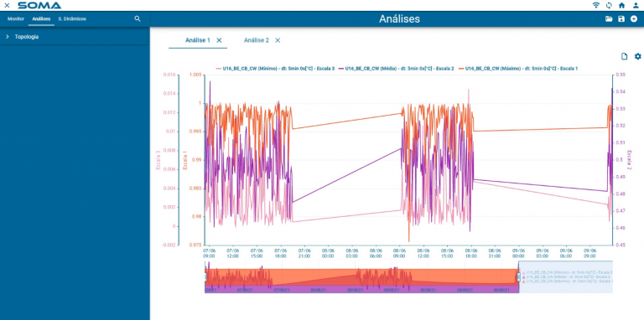Open the user profile icon
This screenshot has height=320, width=644.
(x=636, y=5)
